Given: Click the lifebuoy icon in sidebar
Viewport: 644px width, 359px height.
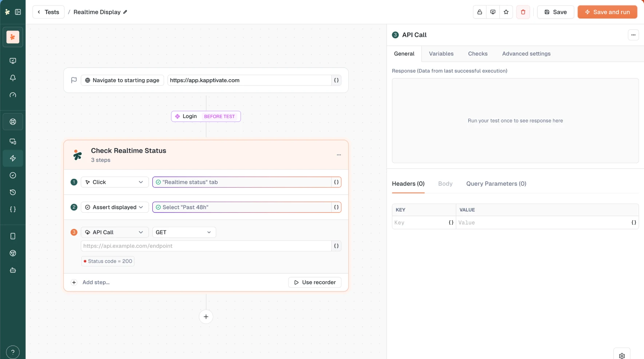Looking at the screenshot, I should [13, 122].
